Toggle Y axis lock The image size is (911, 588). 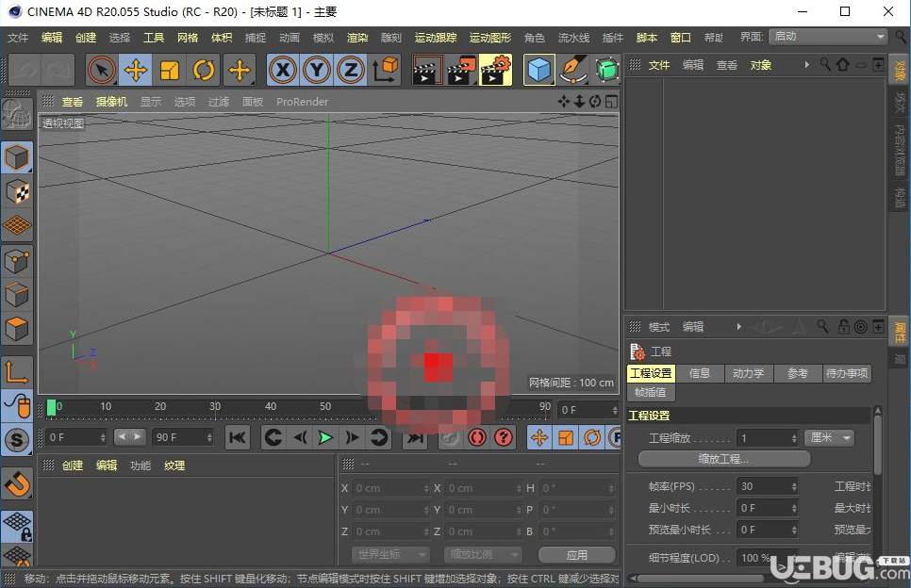[x=317, y=71]
